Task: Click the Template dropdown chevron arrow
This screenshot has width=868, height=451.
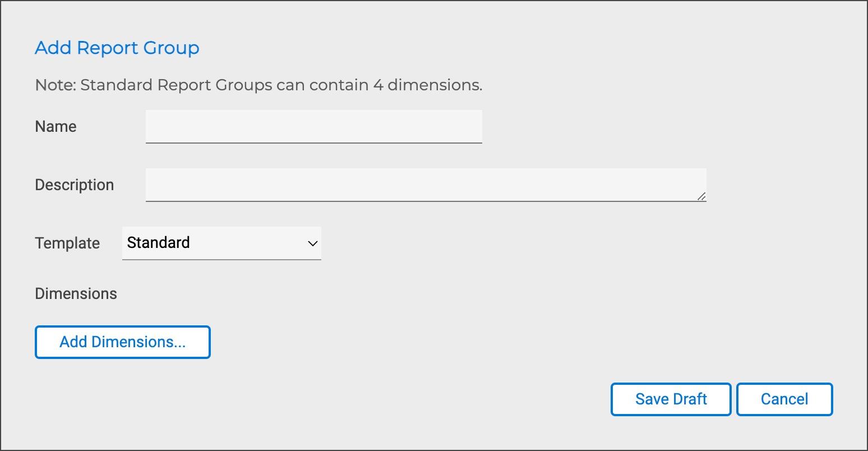Action: pyautogui.click(x=313, y=243)
